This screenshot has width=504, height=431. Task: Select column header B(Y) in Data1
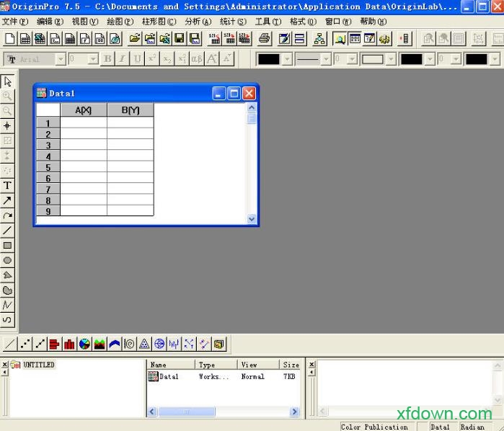tap(131, 110)
